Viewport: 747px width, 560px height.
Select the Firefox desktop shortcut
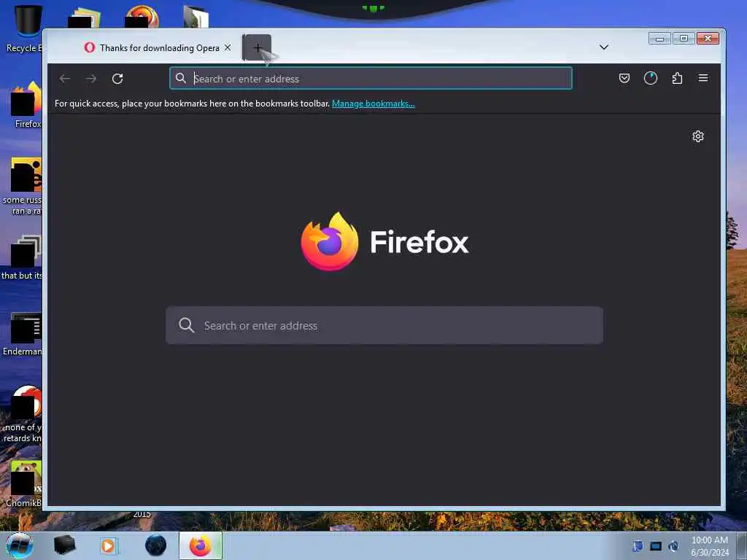coord(27,105)
